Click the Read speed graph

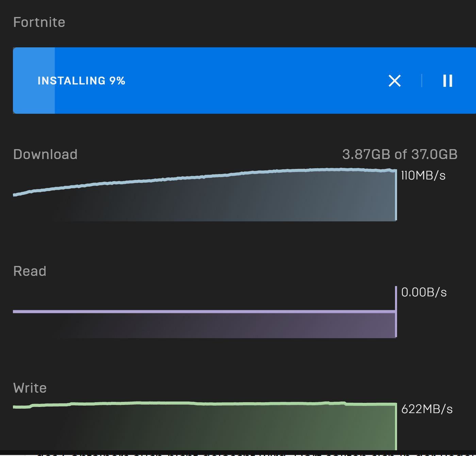(205, 312)
